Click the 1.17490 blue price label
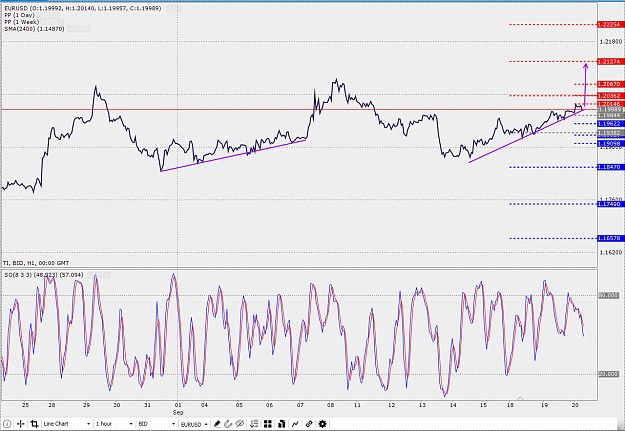Screen dimensions: 625x431 610,204
